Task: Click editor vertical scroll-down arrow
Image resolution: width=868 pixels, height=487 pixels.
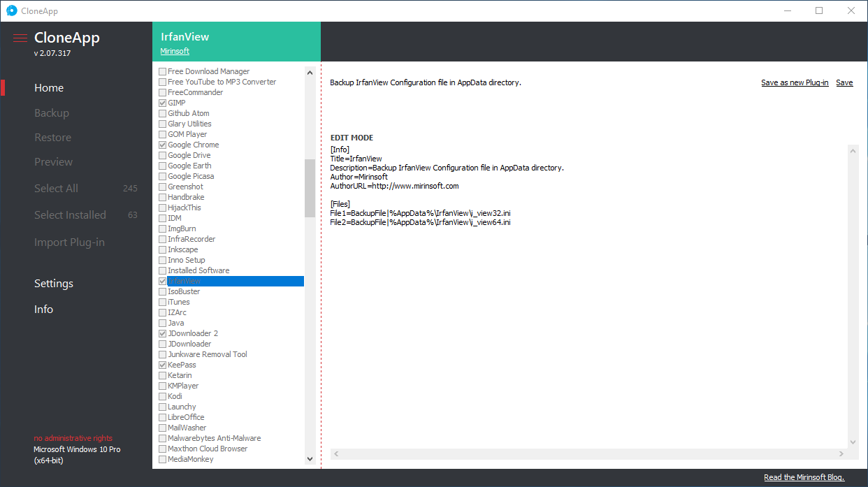Action: coord(853,442)
